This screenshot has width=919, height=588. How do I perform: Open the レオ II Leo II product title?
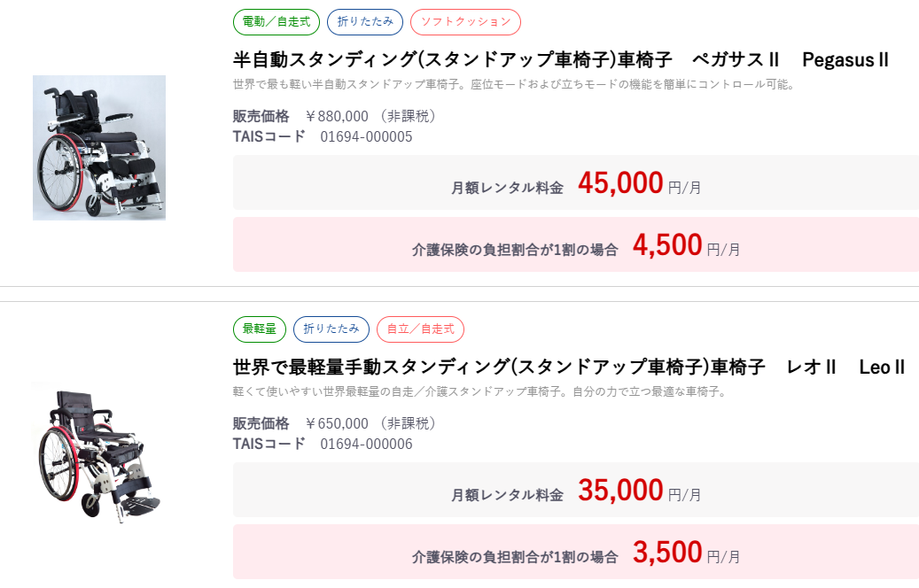click(568, 367)
